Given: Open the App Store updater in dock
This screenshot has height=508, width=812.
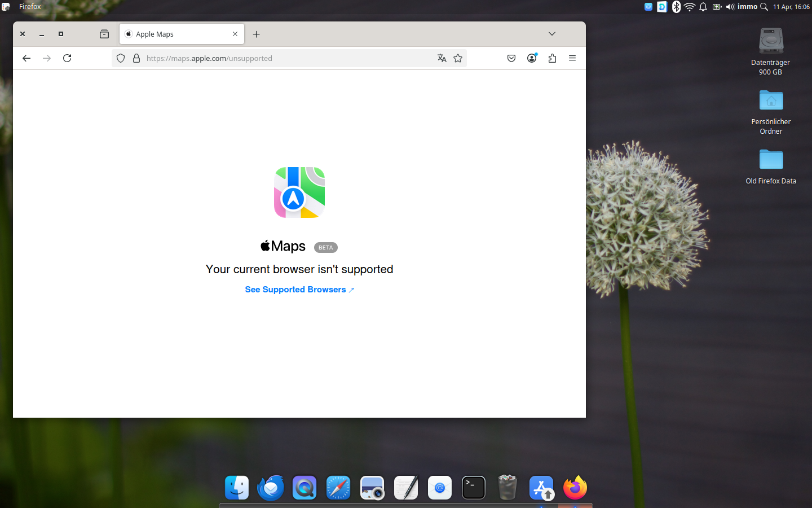Looking at the screenshot, I should pos(541,488).
